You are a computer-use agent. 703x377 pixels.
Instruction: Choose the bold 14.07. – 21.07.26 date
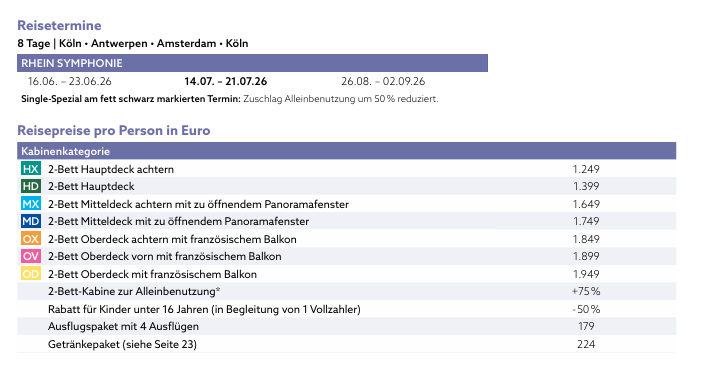(x=226, y=81)
